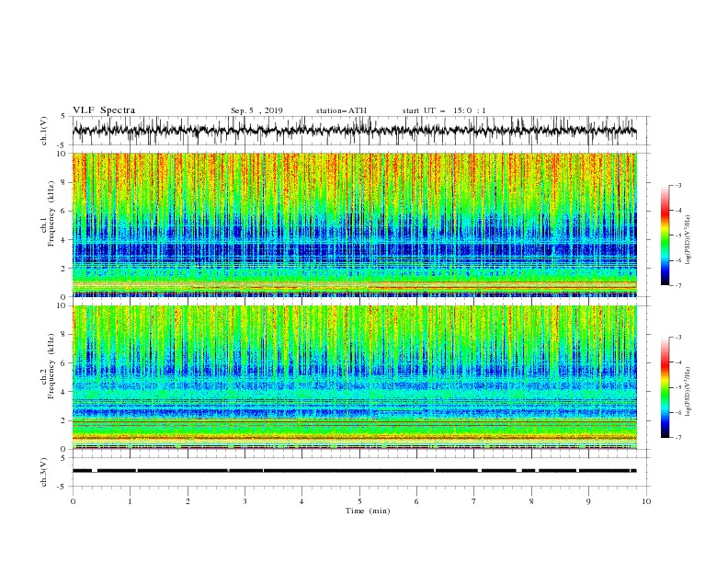Viewport: 728px width, 563px height.
Task: Click the 'ch.1(V)' waveform axis label
Action: click(44, 131)
